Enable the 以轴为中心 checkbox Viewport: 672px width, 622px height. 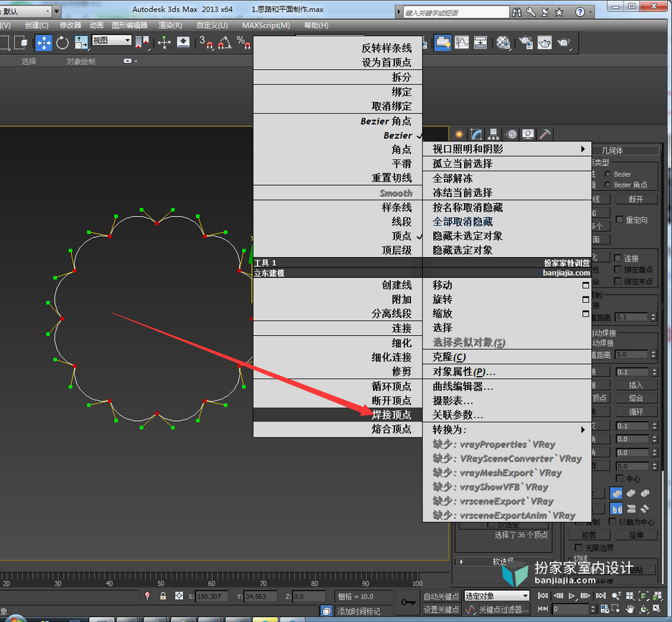(612, 522)
